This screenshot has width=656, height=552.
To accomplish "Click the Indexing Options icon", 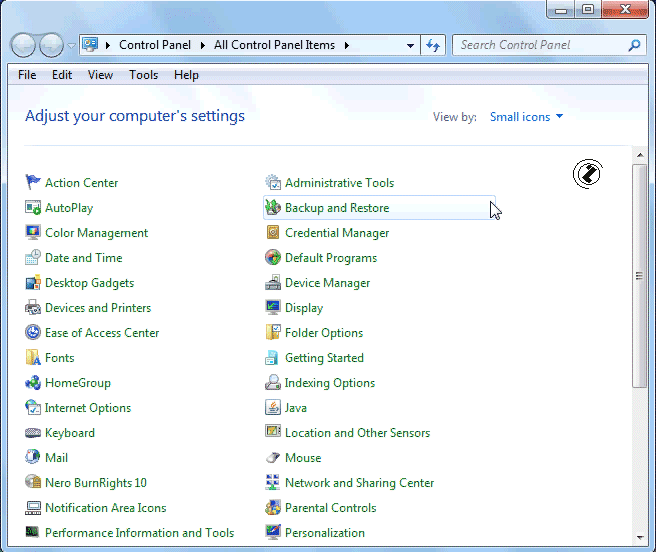I will click(x=273, y=383).
